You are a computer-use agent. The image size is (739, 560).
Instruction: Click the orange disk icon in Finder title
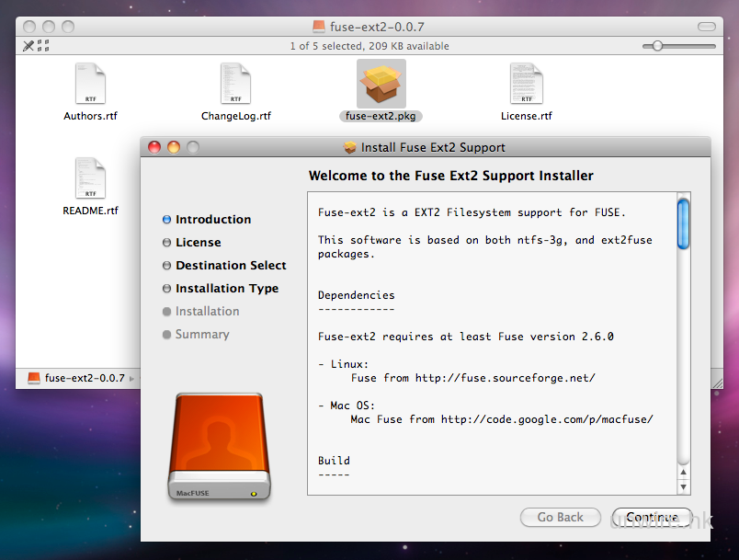(x=319, y=27)
